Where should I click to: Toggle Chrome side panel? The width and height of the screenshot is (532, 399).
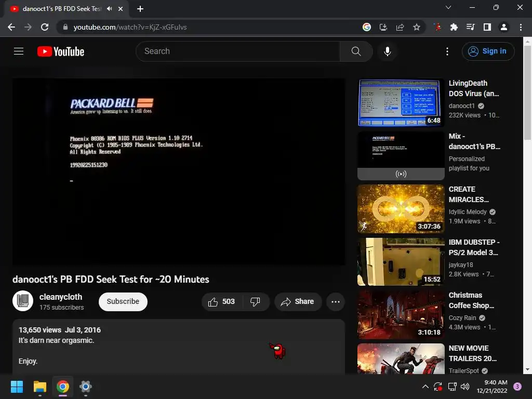(487, 27)
